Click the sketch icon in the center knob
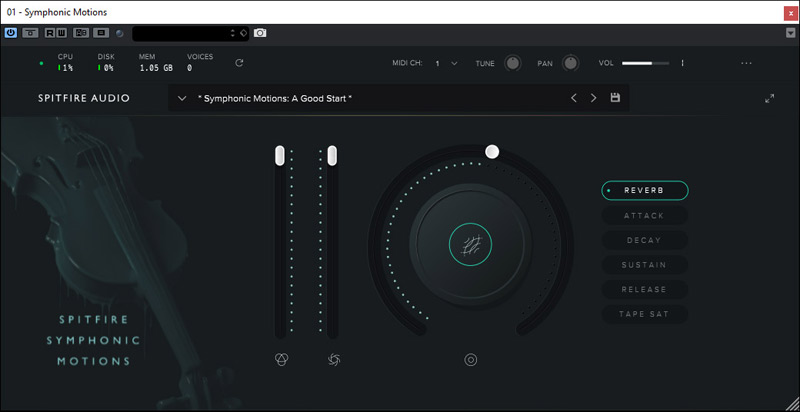This screenshot has height=412, width=800. [x=471, y=242]
